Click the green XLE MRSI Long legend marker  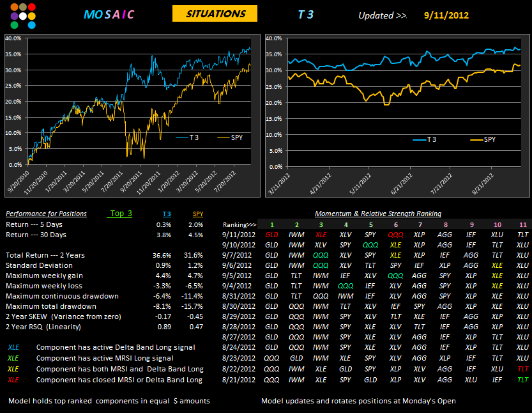coord(13,358)
